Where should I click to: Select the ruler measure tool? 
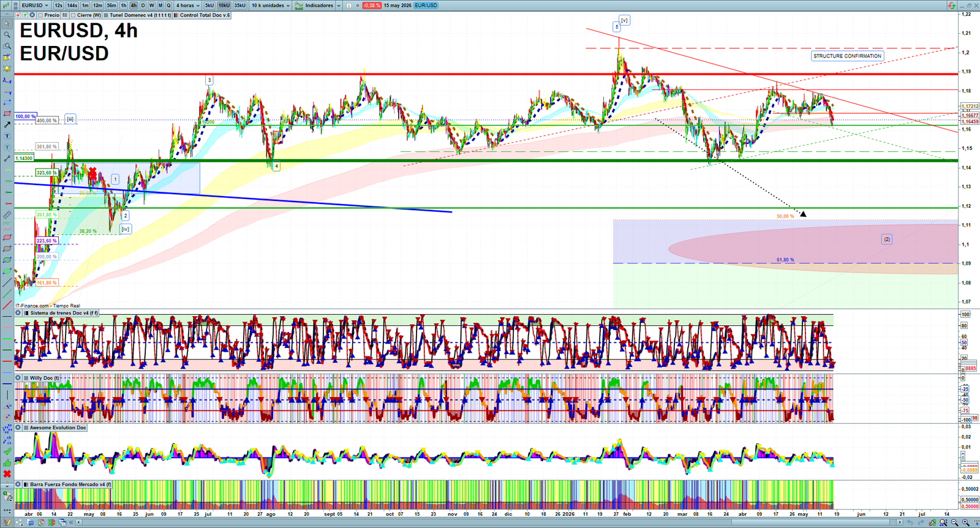coord(7,216)
